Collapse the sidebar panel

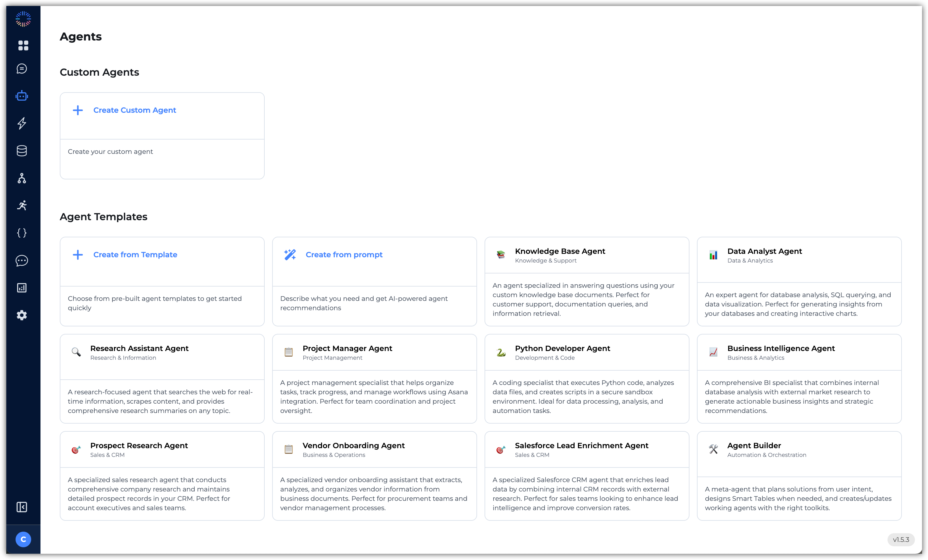pos(22,507)
